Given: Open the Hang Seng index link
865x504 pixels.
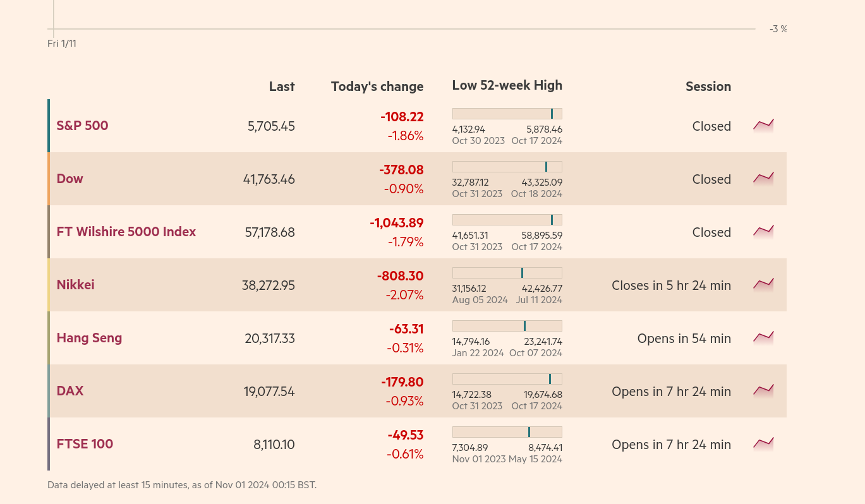Looking at the screenshot, I should click(89, 338).
